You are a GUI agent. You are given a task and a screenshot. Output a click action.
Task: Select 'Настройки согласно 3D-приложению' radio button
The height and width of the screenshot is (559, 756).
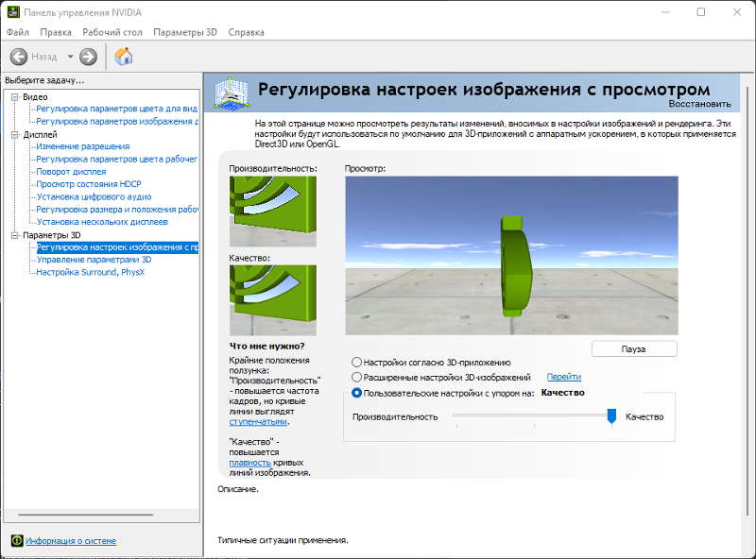[356, 362]
